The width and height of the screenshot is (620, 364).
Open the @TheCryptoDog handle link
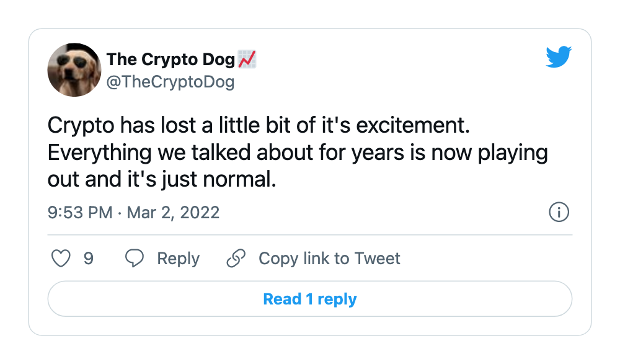pos(172,81)
